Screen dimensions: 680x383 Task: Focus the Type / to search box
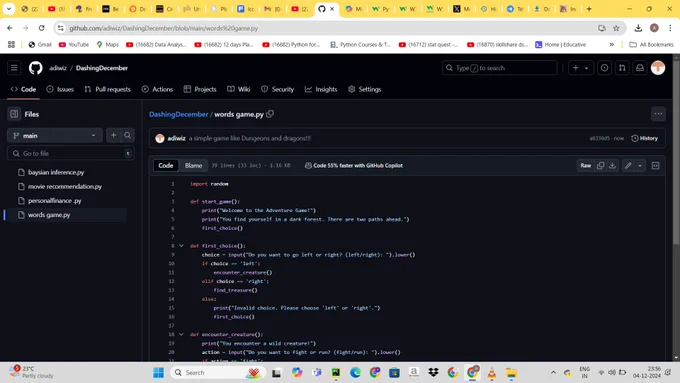pyautogui.click(x=500, y=68)
